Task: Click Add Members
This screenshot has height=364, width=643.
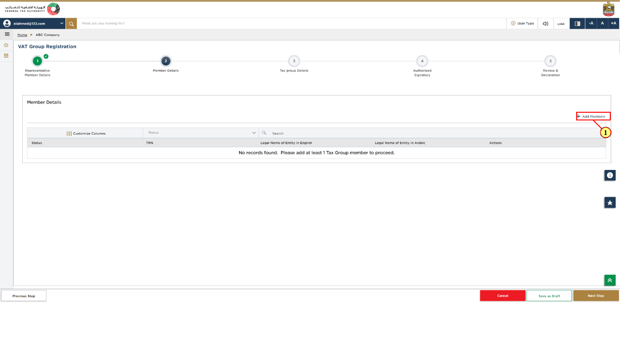Action: [593, 116]
